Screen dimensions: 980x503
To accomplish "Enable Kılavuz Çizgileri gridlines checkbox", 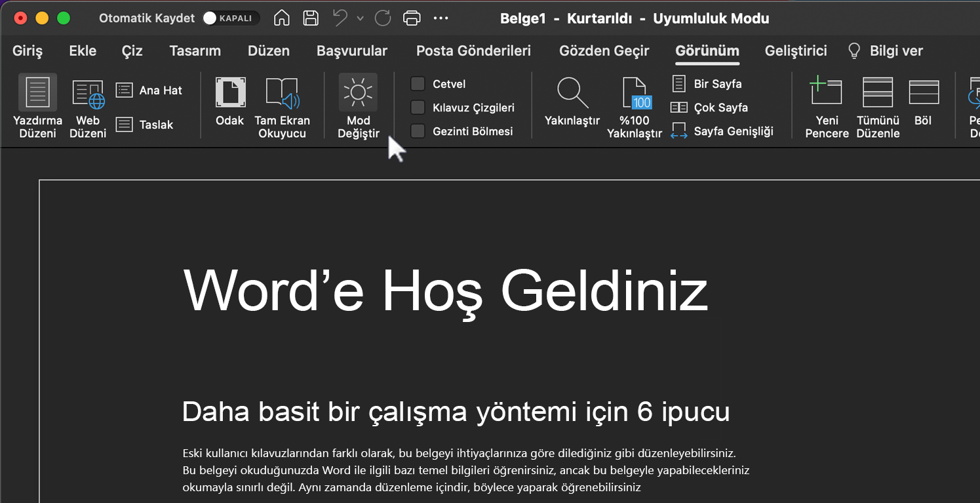I will coord(418,108).
